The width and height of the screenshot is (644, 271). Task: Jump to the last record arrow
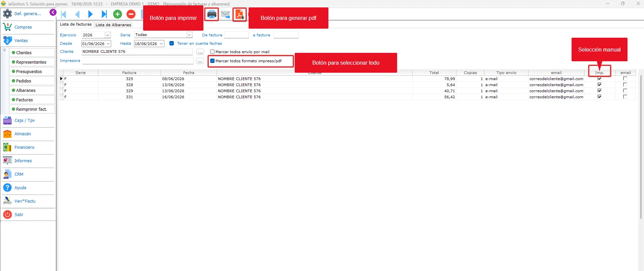104,14
